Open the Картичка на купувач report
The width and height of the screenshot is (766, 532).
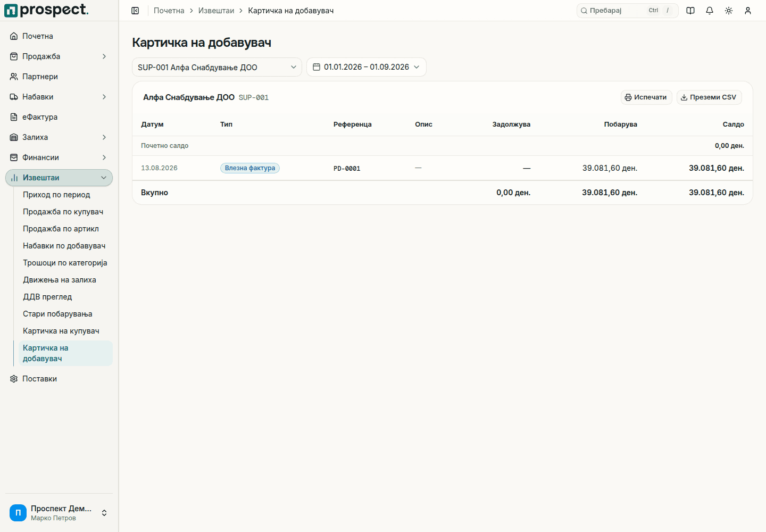click(65, 331)
